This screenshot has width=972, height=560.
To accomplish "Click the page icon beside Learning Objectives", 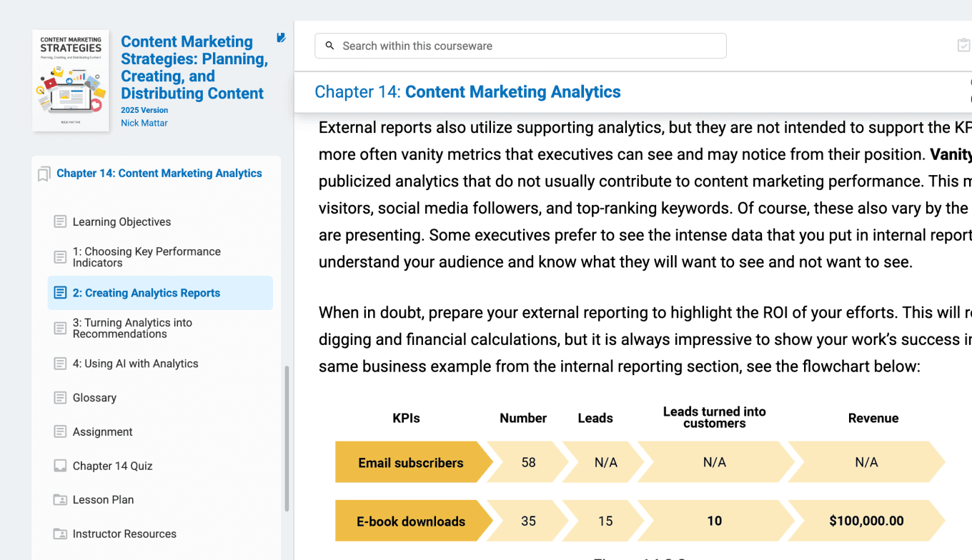I will point(60,221).
